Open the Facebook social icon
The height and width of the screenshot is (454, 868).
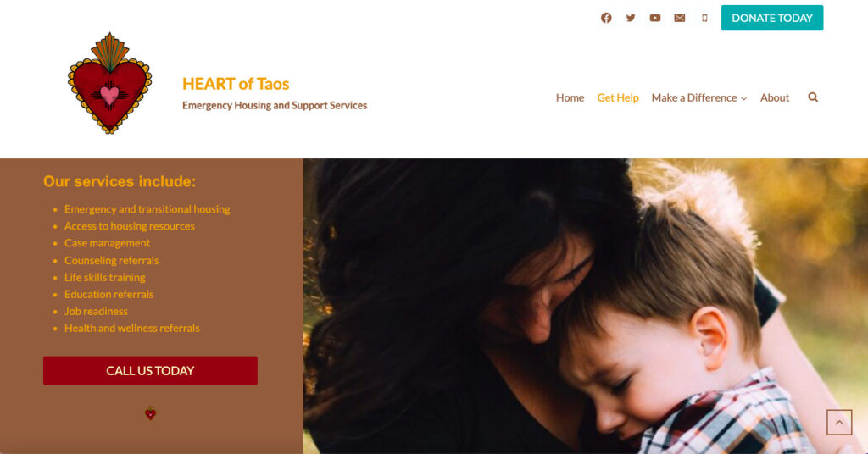pyautogui.click(x=606, y=18)
